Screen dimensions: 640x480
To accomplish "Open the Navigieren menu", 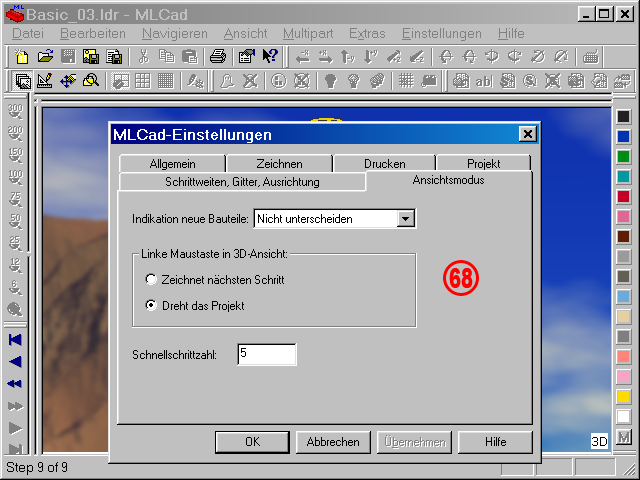I will point(175,33).
